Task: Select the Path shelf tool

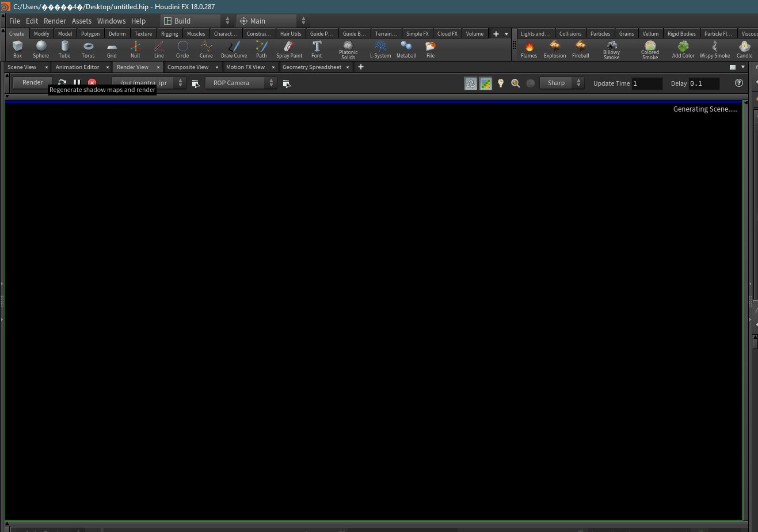Action: [x=261, y=49]
